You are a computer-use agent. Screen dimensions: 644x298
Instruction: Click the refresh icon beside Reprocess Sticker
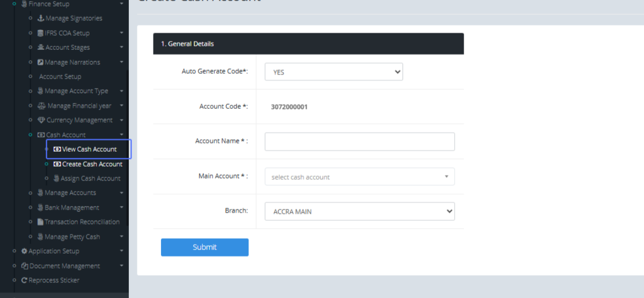24,280
